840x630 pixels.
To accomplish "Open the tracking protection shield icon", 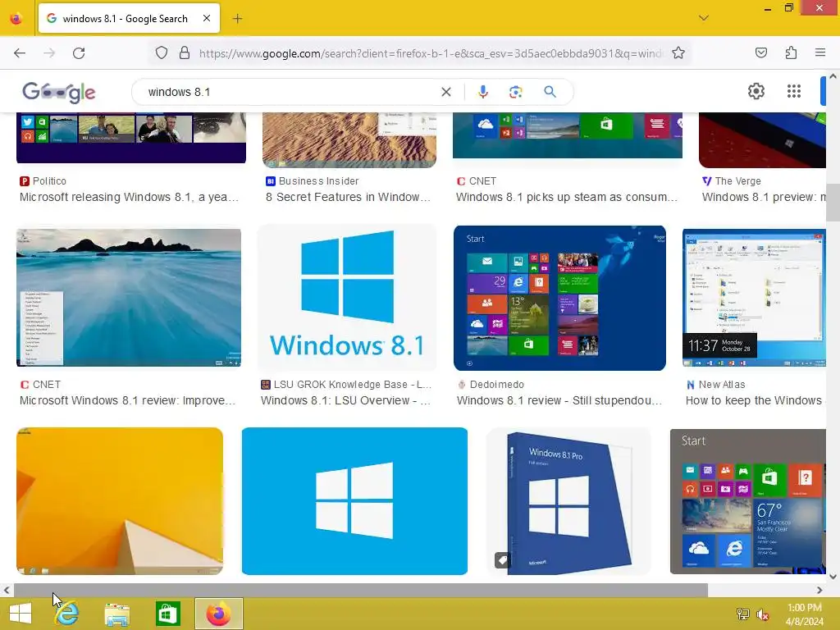I will click(162, 53).
